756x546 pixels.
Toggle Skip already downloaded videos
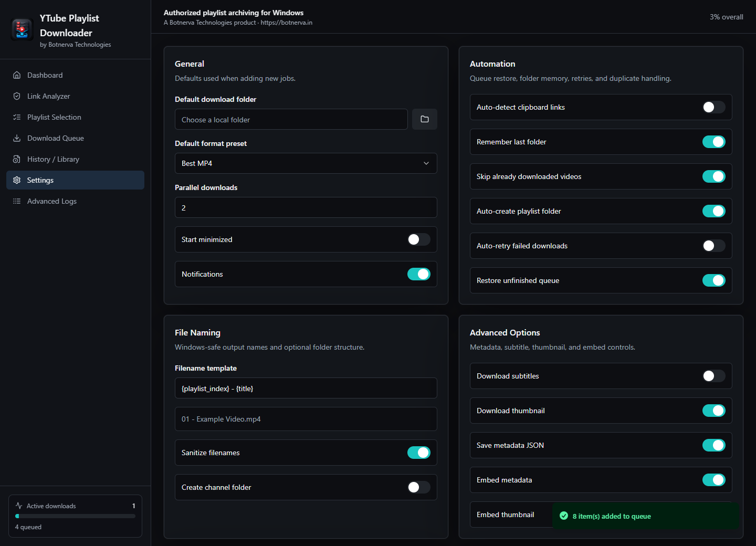(x=714, y=176)
